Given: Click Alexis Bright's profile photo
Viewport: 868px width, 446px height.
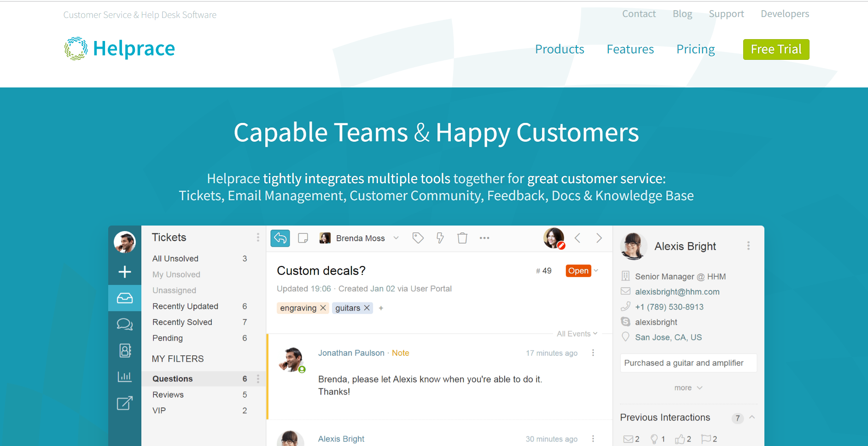Looking at the screenshot, I should tap(633, 246).
